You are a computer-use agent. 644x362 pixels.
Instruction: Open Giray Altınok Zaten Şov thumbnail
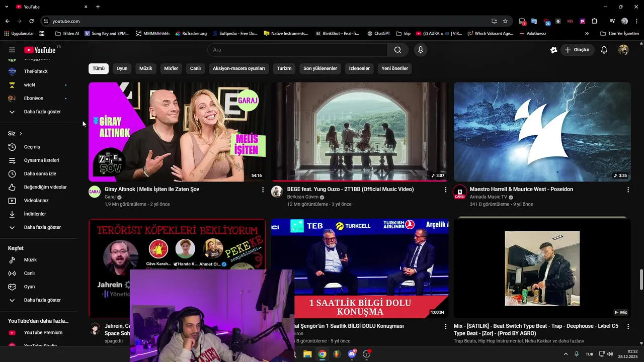[x=177, y=132]
